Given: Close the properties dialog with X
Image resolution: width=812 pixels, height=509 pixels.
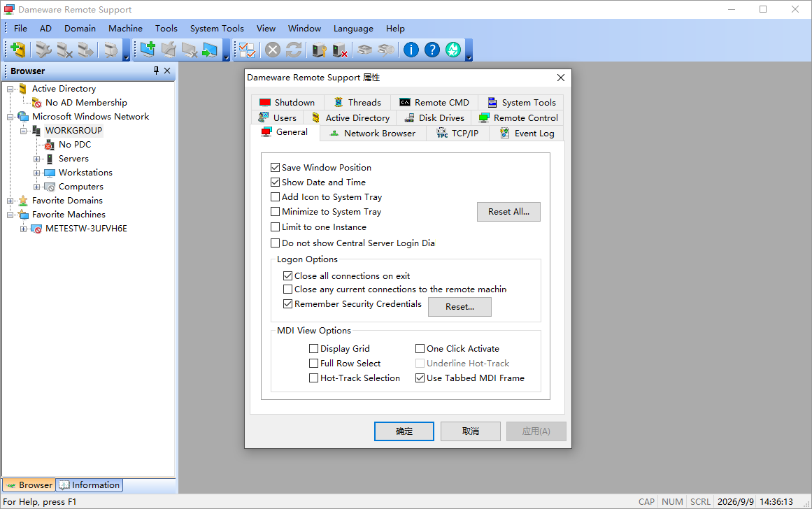Looking at the screenshot, I should point(560,78).
